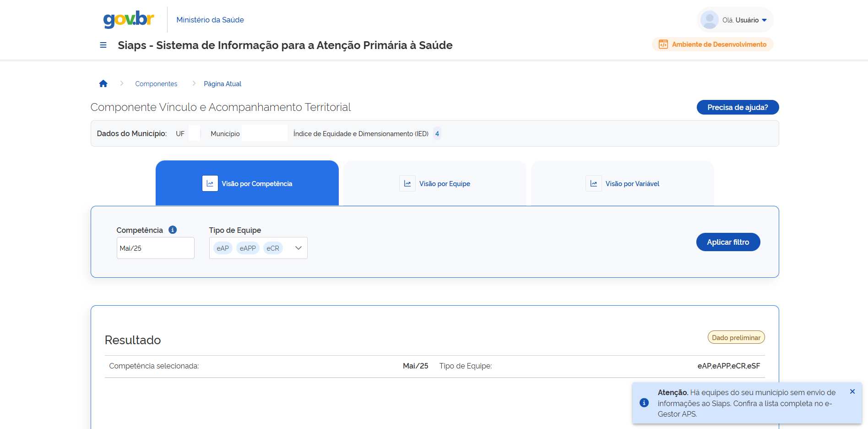The height and width of the screenshot is (429, 868).
Task: Select the Visão por Competência tab
Action: (x=247, y=183)
